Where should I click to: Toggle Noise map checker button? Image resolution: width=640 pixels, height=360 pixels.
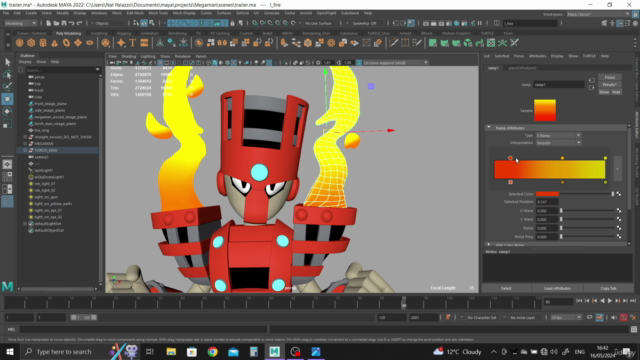tap(619, 228)
